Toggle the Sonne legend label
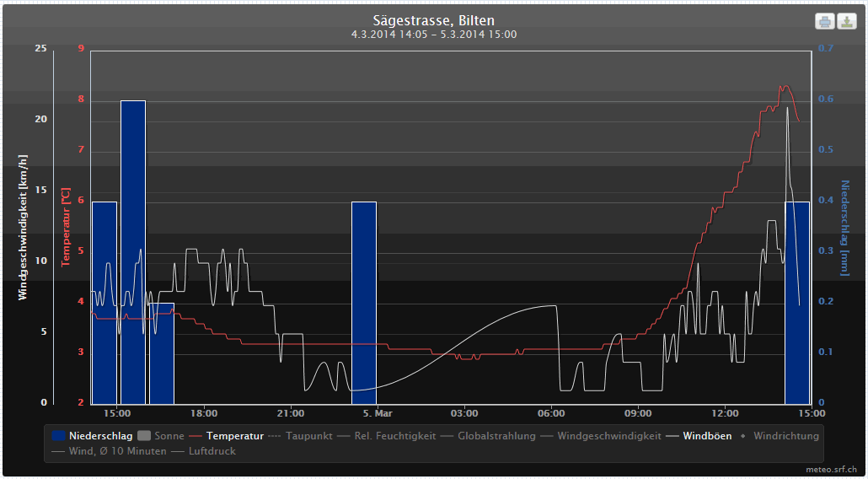 point(169,436)
